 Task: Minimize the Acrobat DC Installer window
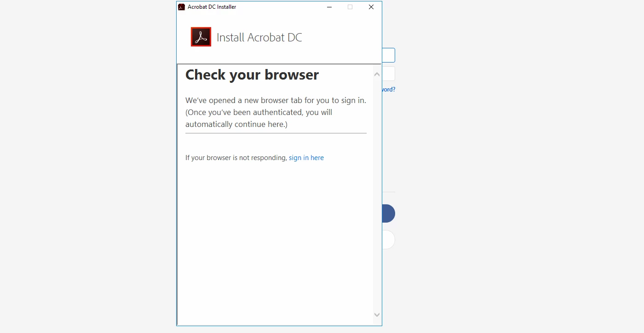329,7
